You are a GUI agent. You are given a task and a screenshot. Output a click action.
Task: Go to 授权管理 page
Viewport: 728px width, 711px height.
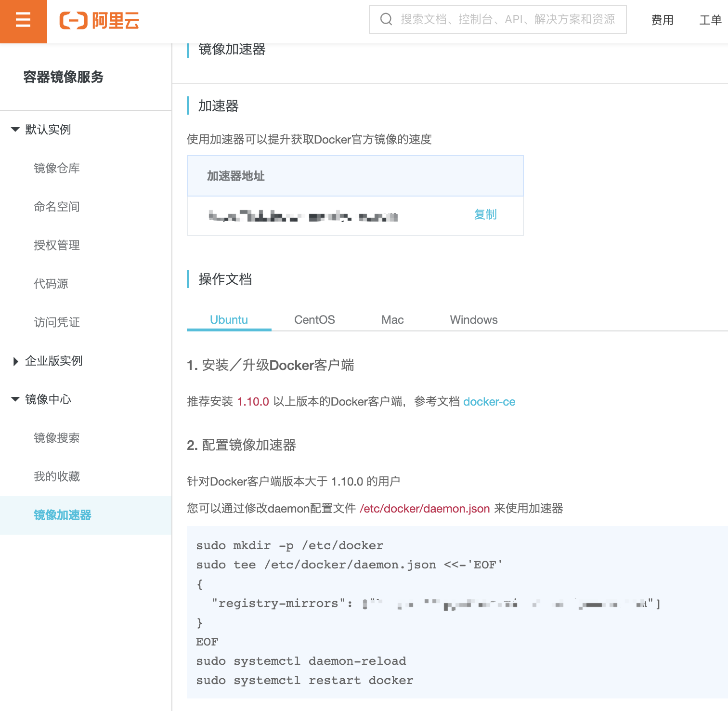(57, 245)
